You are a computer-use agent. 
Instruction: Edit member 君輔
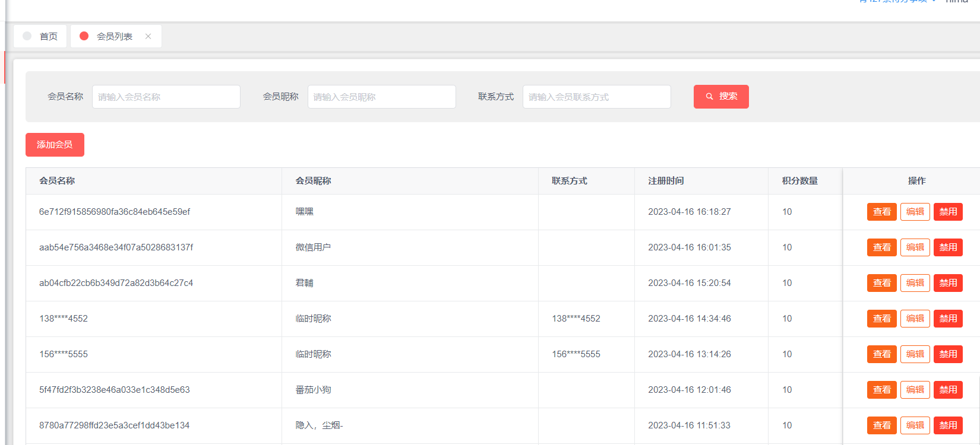pos(915,283)
